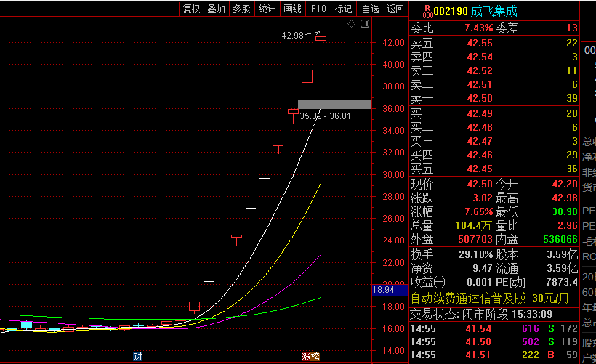Screen dimensions: 596x364
Task: Select the 14:55 trade at 41.54
Action: (x=494, y=328)
